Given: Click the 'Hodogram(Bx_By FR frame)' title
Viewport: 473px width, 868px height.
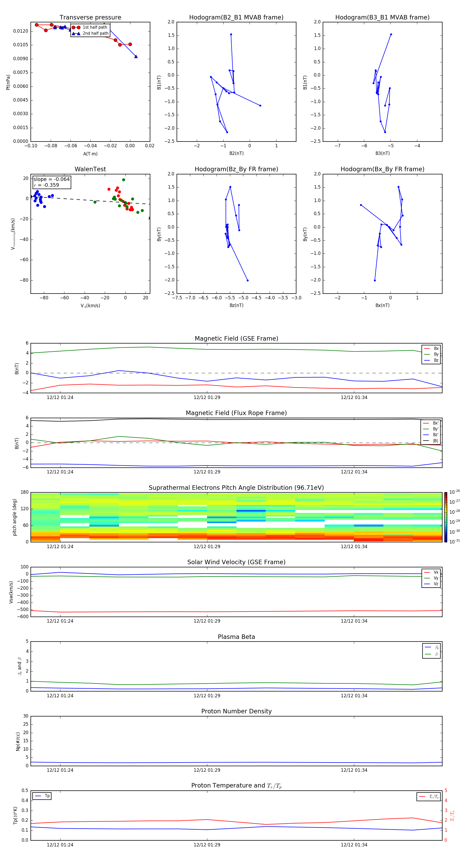Looking at the screenshot, I should [x=382, y=169].
